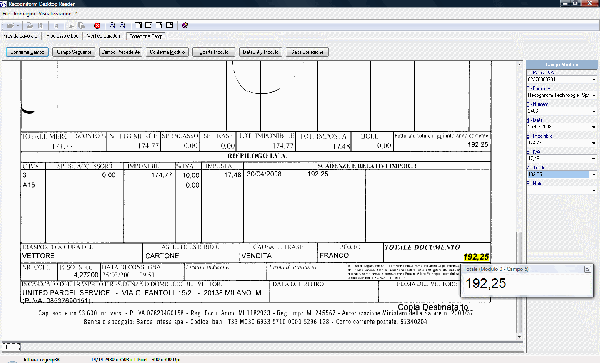Click the RIEPILOGO I.V.A. heading
The image size is (600, 363).
(x=257, y=156)
